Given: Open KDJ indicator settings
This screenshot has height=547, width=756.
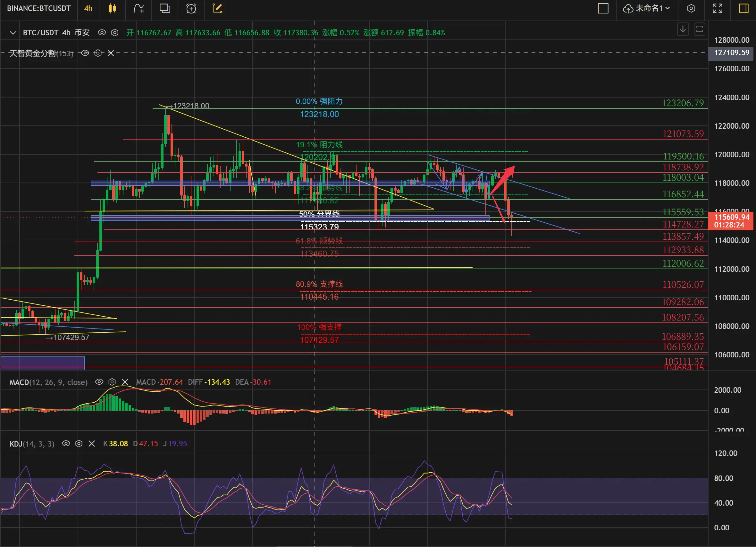Looking at the screenshot, I should (79, 444).
